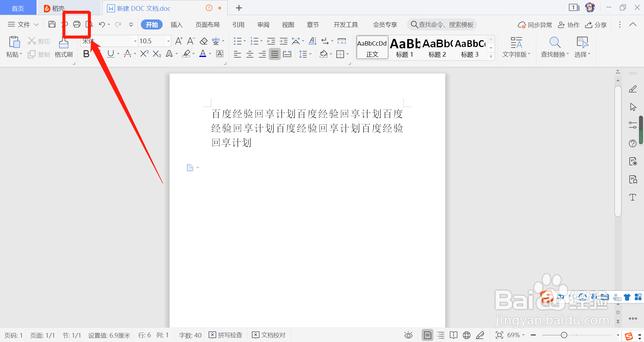Click the Save icon in quick access toolbar
The width and height of the screenshot is (644, 342).
pos(52,24)
